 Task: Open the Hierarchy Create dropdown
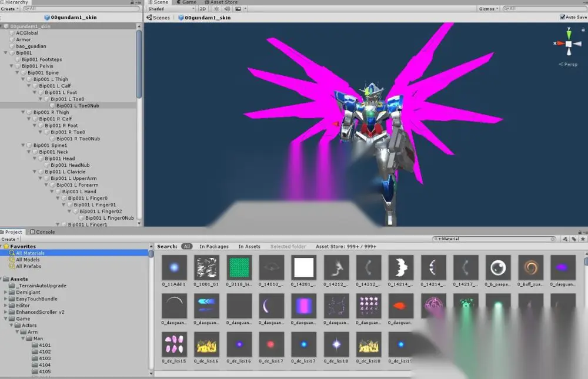10,9
